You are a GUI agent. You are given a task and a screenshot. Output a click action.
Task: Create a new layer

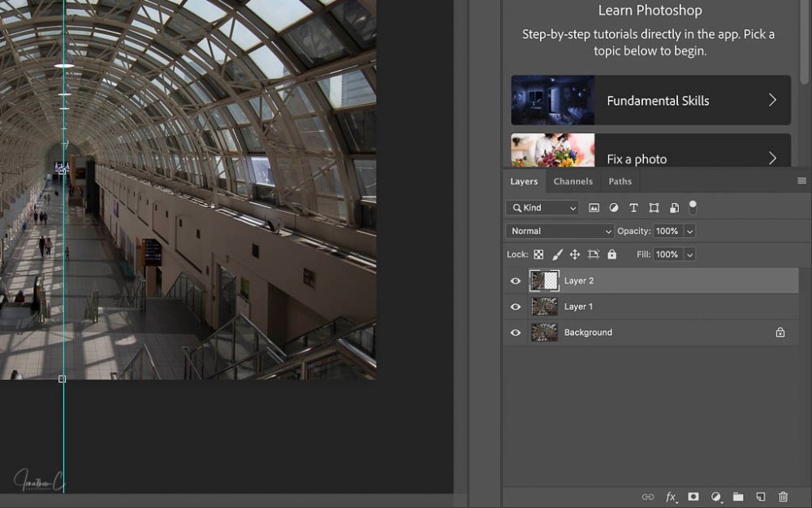pyautogui.click(x=760, y=497)
